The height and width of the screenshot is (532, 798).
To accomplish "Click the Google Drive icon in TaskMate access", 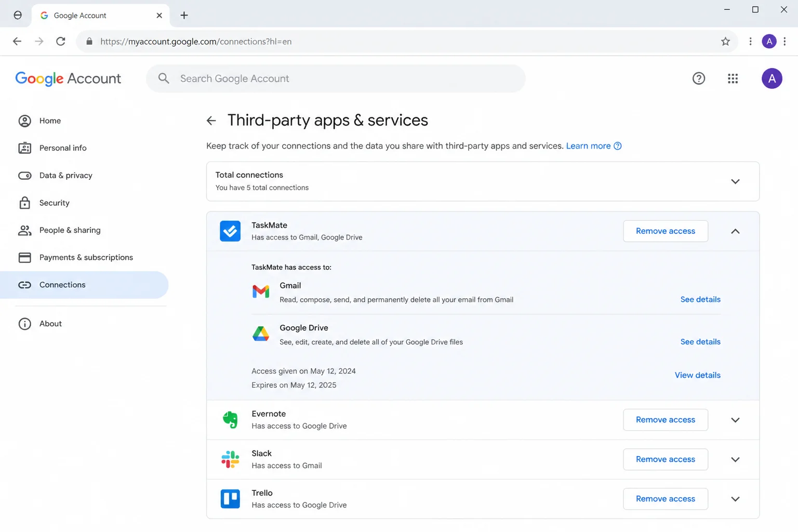I will tap(261, 334).
